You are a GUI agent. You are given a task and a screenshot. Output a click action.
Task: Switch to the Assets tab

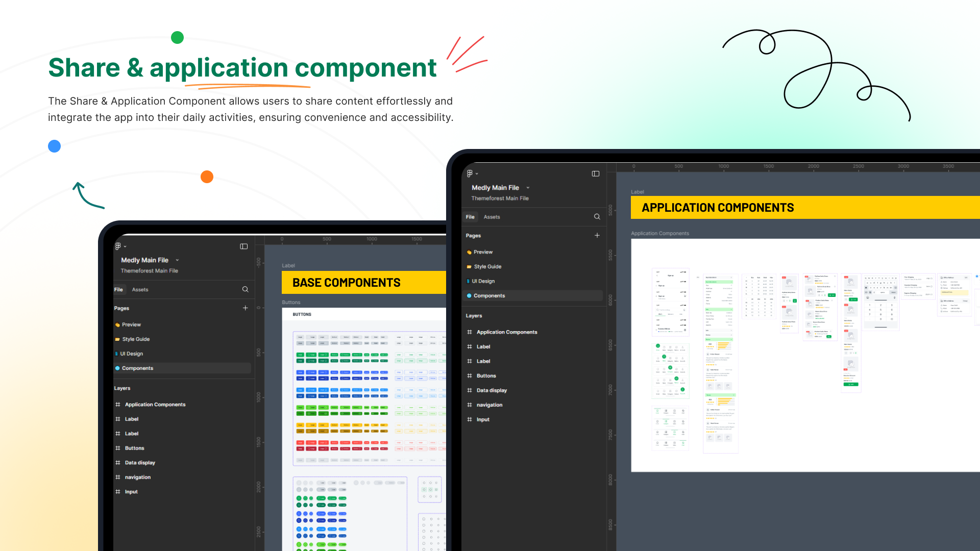(x=140, y=289)
